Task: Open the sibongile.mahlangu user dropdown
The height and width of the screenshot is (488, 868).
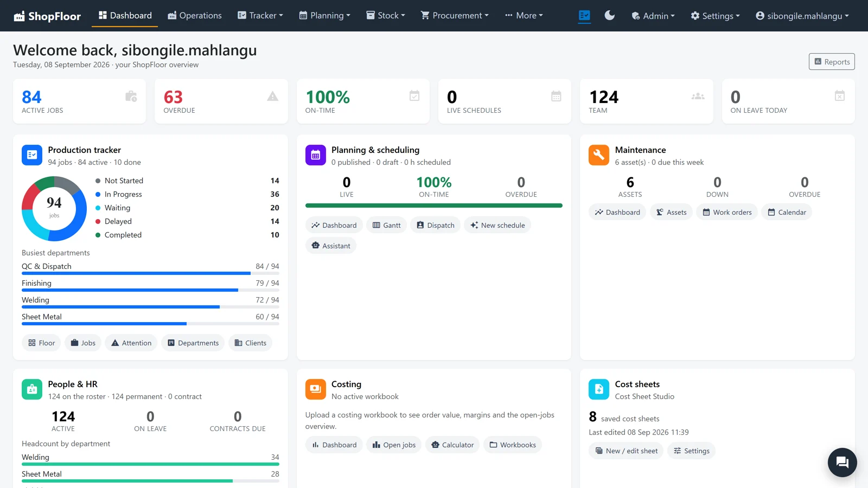Action: [x=802, y=16]
